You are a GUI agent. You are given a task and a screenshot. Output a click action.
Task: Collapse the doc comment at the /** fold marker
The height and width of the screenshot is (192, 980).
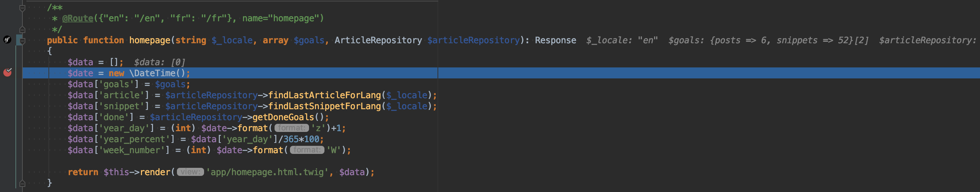[22, 8]
